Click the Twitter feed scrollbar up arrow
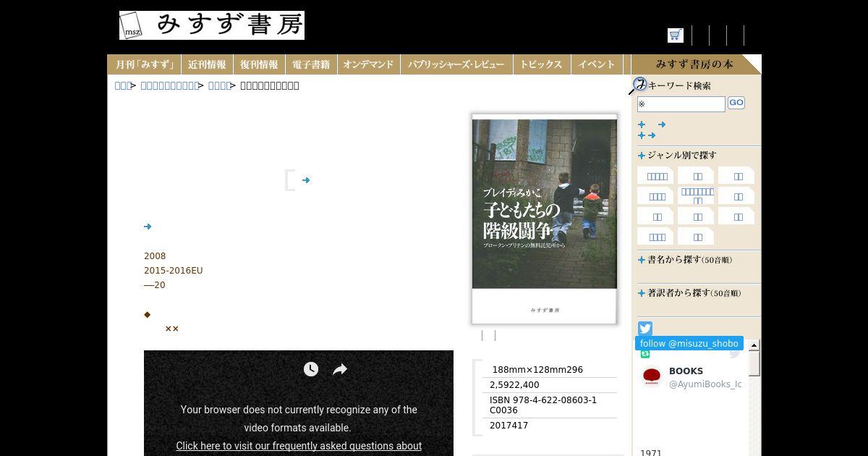The width and height of the screenshot is (868, 456). [754, 346]
